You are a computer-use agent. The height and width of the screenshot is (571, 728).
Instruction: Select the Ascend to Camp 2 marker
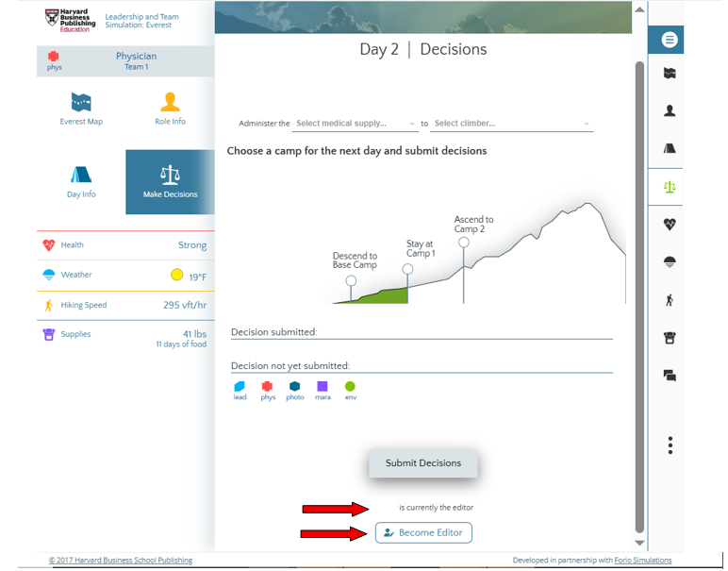click(464, 242)
